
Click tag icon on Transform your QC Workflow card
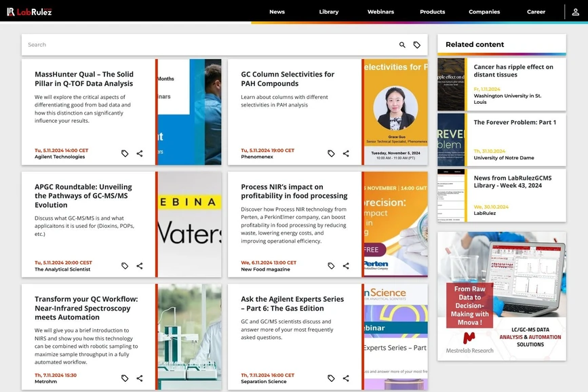125,378
